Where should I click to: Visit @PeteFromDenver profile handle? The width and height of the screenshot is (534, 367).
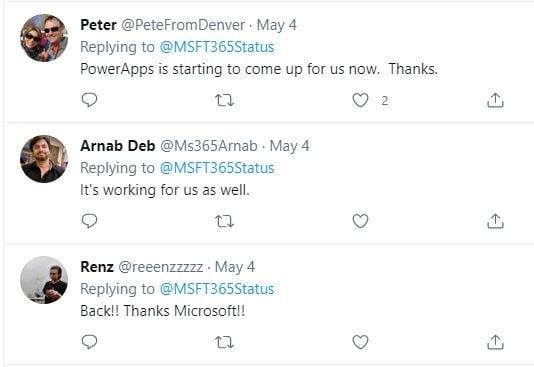[x=183, y=25]
